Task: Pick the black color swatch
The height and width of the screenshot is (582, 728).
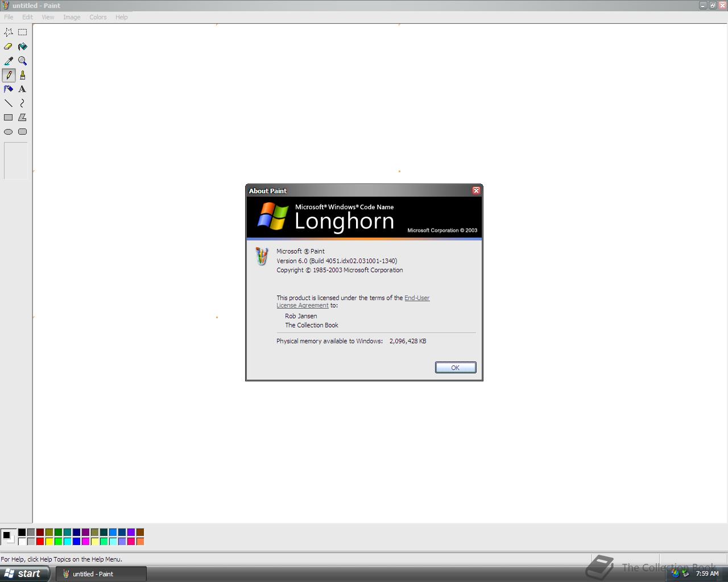Action: (x=22, y=533)
